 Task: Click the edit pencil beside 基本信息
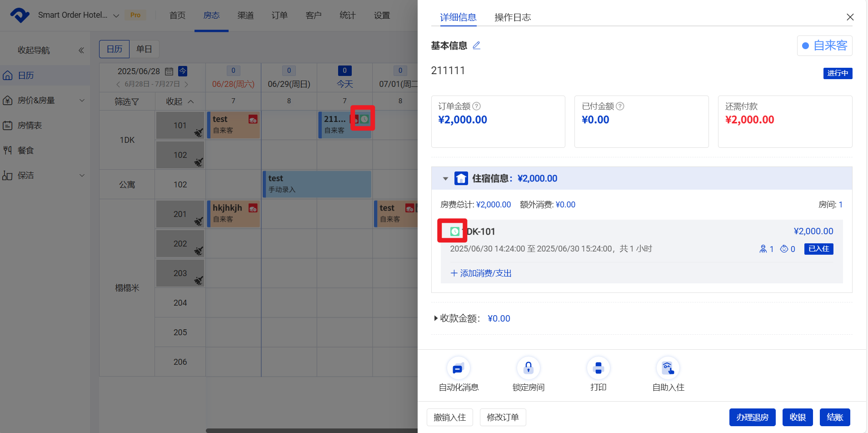point(476,45)
